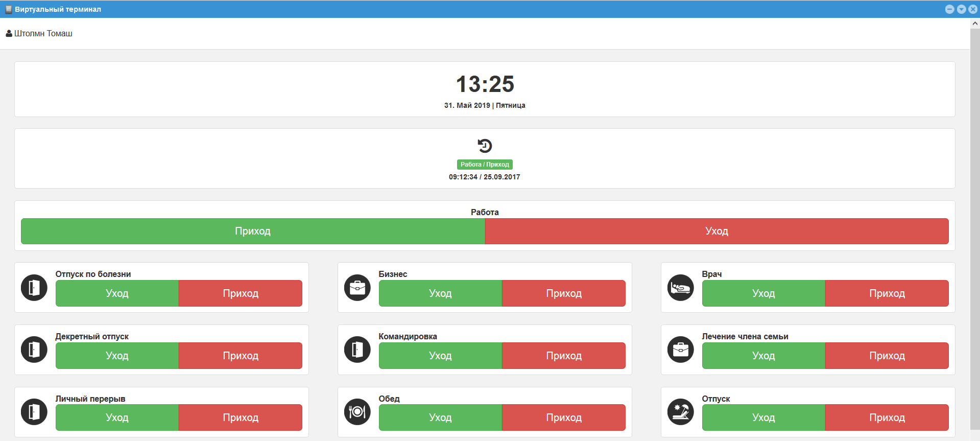This screenshot has width=980, height=441.
Task: End Отпуск with Приход button
Action: (x=887, y=417)
